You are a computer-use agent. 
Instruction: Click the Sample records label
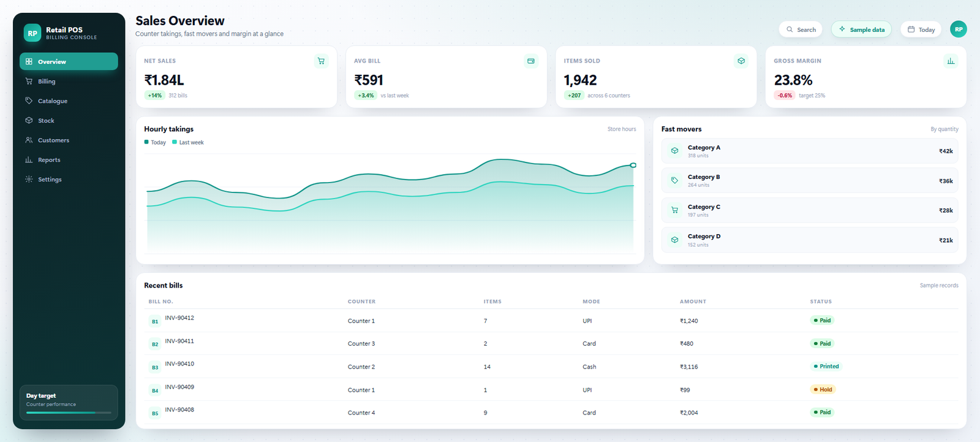(939, 285)
